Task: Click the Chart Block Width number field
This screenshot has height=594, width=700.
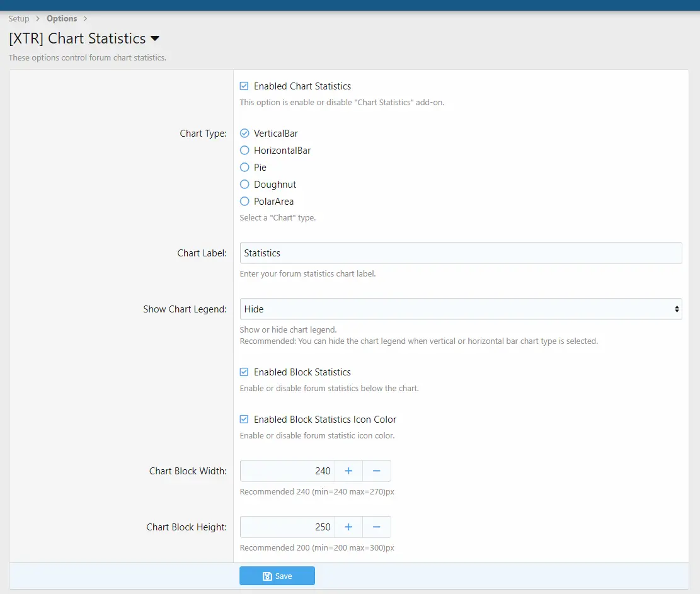Action: tap(287, 471)
